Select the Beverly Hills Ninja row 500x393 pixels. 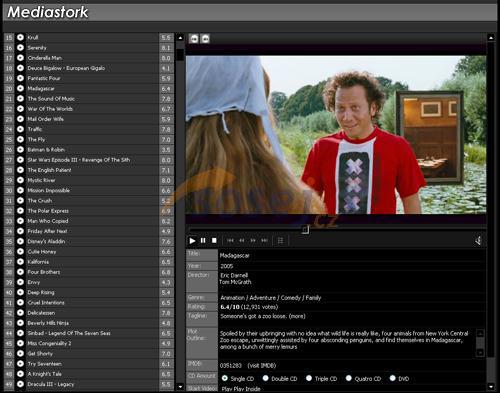pos(93,323)
